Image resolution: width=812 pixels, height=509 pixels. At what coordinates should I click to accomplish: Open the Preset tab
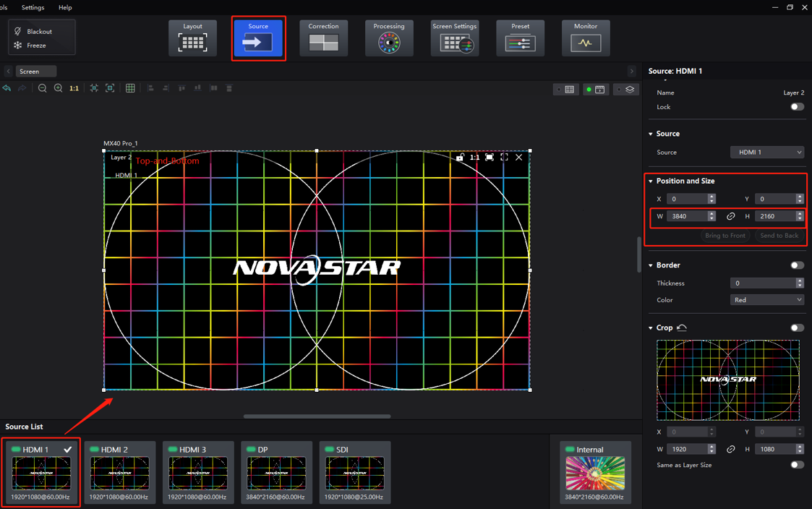tap(521, 38)
